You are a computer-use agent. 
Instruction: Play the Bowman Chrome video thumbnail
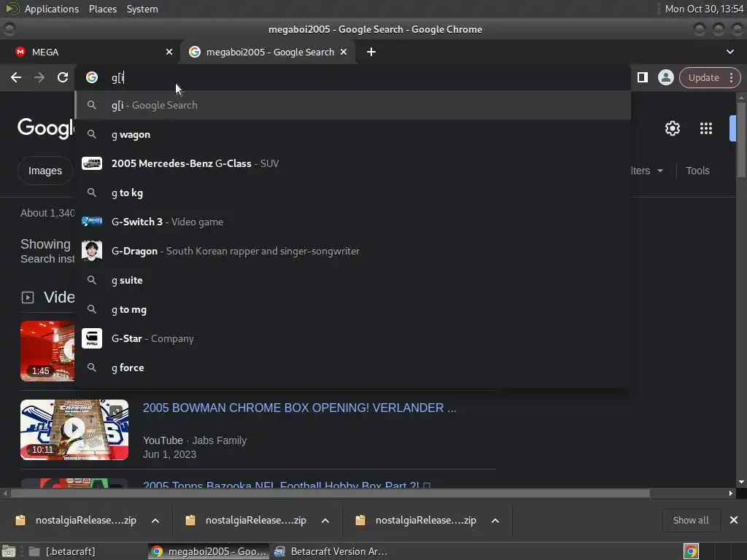tap(74, 429)
